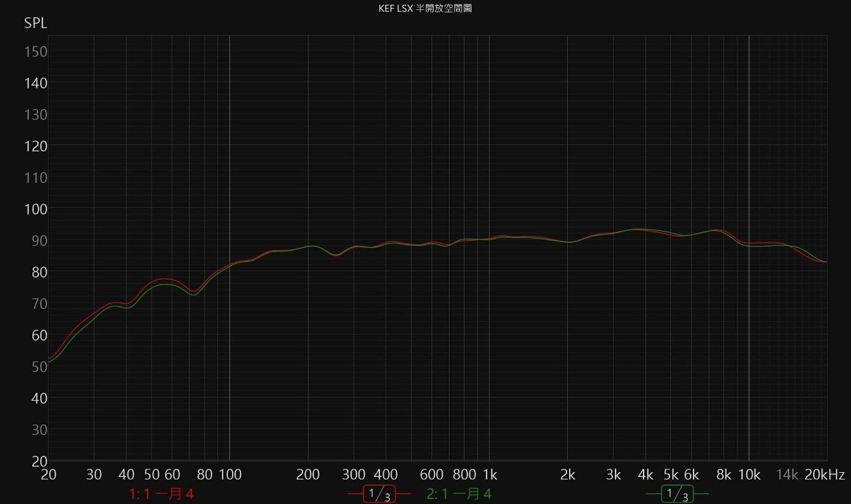The image size is (851, 504).
Task: Click the 30 label on frequency axis
Action: 94,475
